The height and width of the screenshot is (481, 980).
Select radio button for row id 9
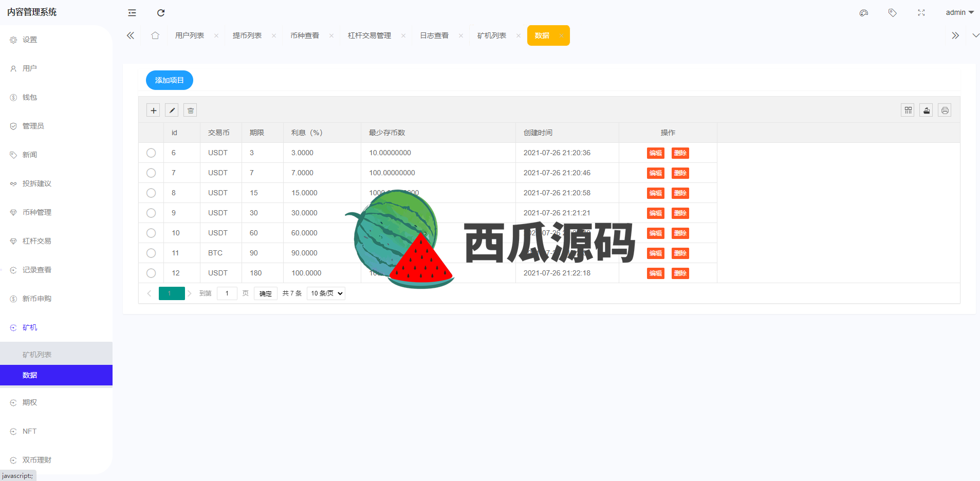coord(151,213)
